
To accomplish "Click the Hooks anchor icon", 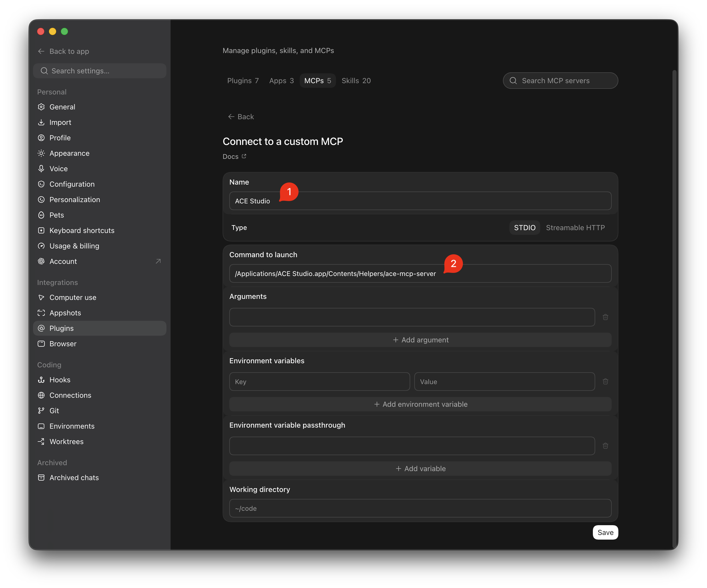I will point(41,380).
